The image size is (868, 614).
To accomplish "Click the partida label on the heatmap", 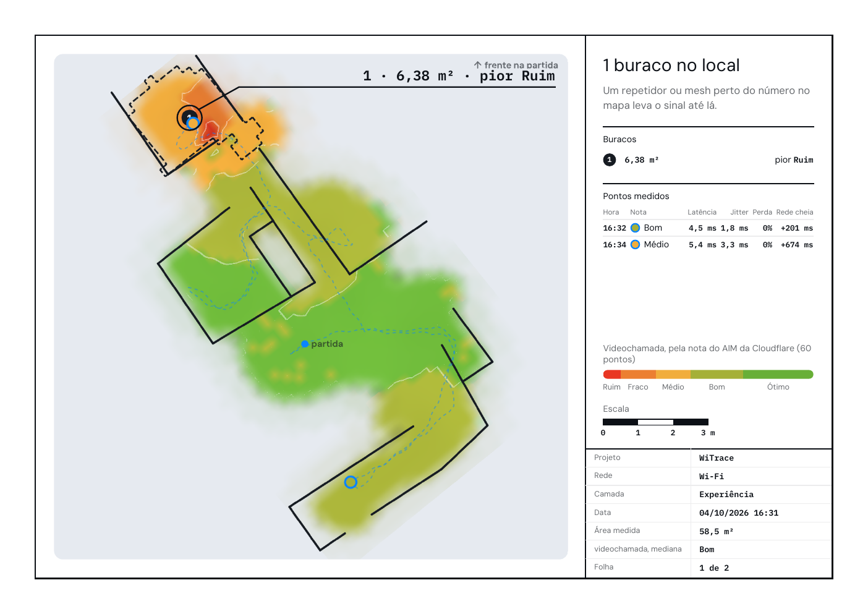I will point(327,344).
